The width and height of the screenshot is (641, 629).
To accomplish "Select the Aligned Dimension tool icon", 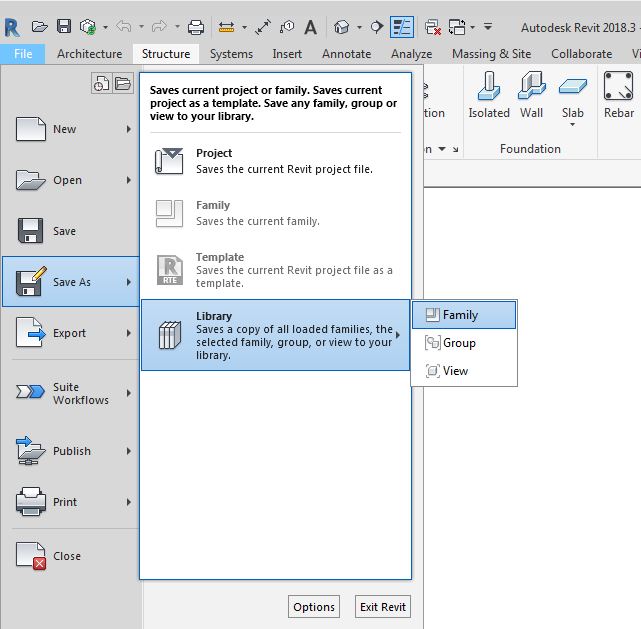I will pyautogui.click(x=263, y=27).
